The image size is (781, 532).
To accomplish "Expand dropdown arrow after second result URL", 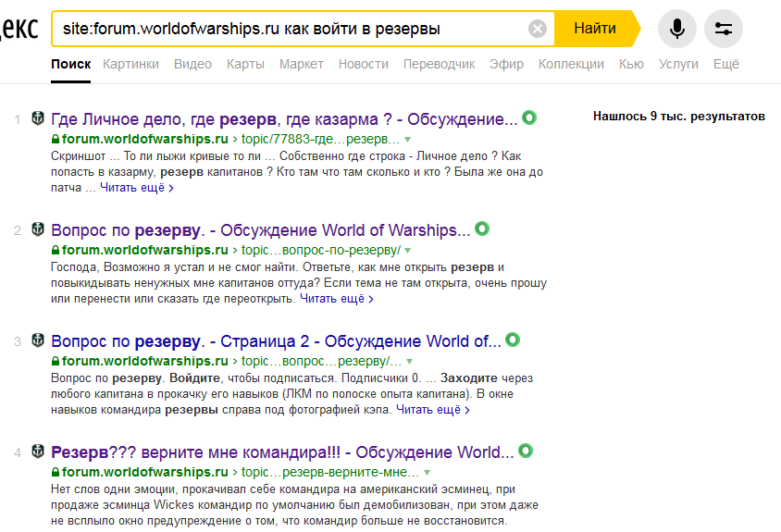I will click(408, 251).
